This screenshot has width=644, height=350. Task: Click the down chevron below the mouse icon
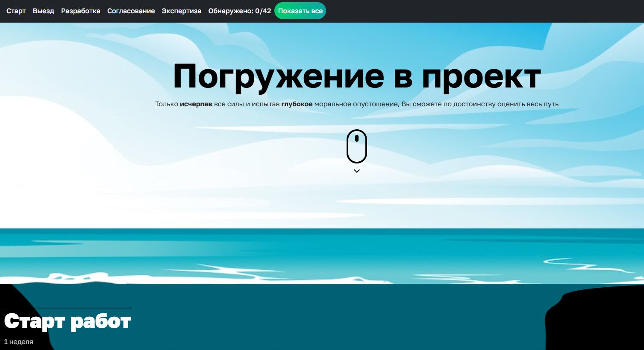(357, 171)
